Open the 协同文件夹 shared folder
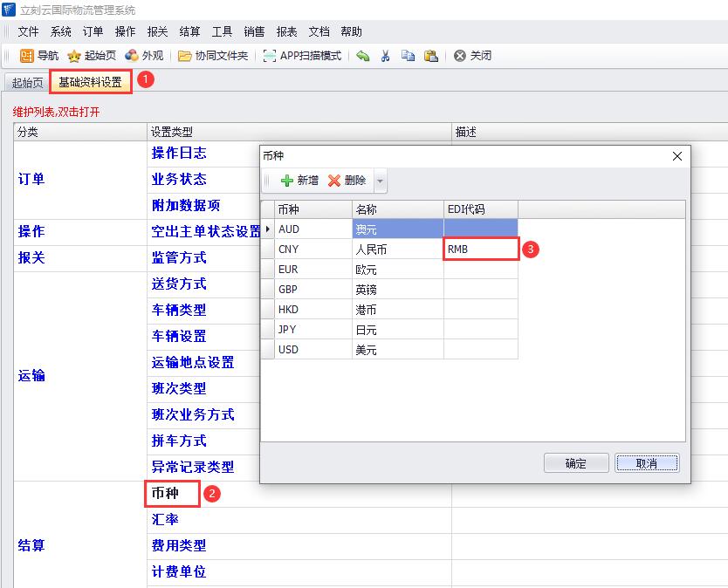The height and width of the screenshot is (588, 728). click(x=213, y=56)
